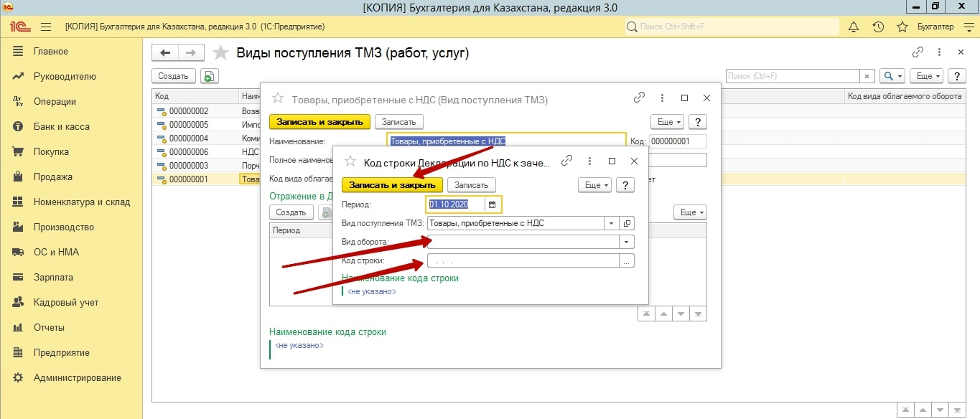Open the Администрирование section
This screenshot has height=419, width=980.
(77, 378)
